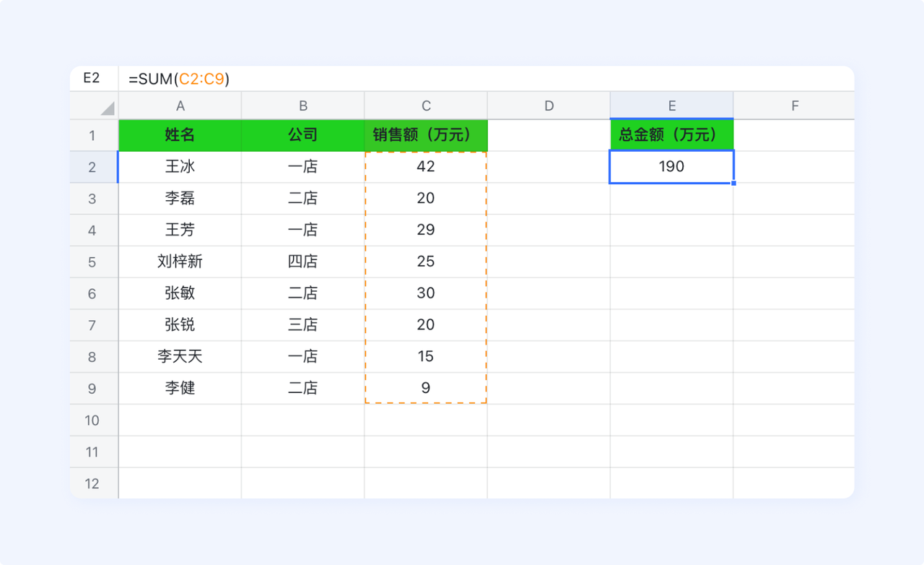Screen dimensions: 924x565
Task: Select column C header
Action: [426, 106]
